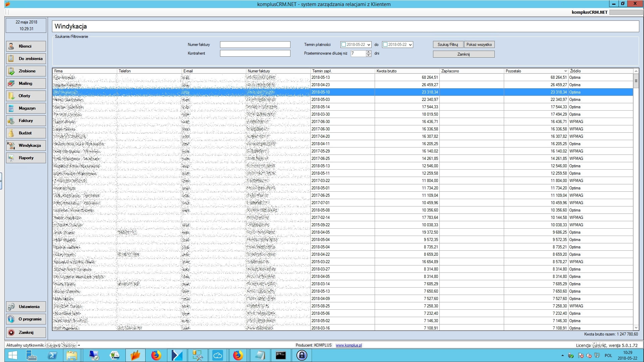Viewport: 644px width, 362px height.
Task: Click the Kwota brutto value 22 340,97
Action: (x=407, y=100)
